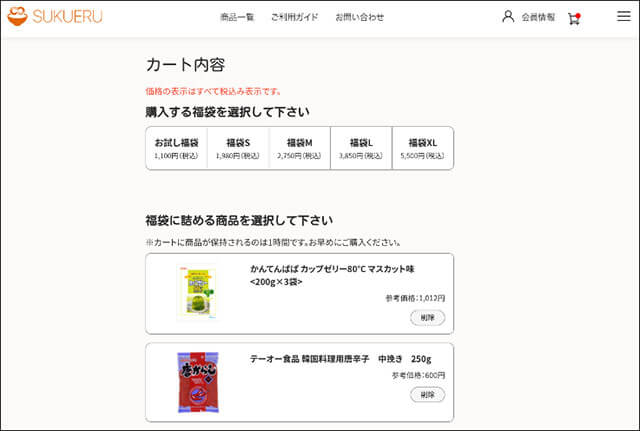
Task: Choose the 福袋XL 5,500円 option
Action: pyautogui.click(x=423, y=148)
